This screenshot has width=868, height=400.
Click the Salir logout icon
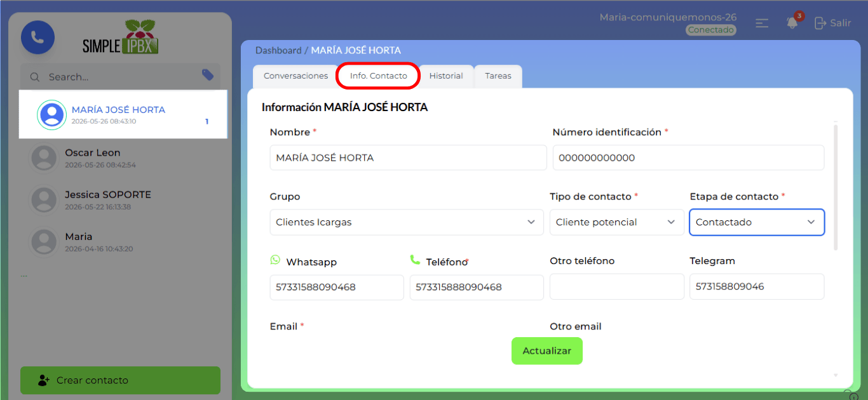click(x=820, y=23)
